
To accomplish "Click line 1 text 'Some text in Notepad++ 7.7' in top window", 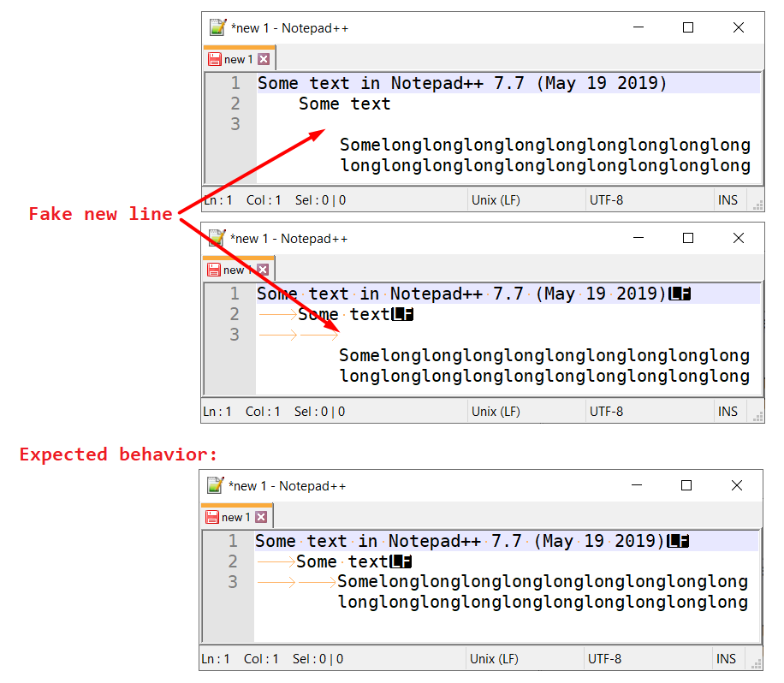I will (x=391, y=83).
